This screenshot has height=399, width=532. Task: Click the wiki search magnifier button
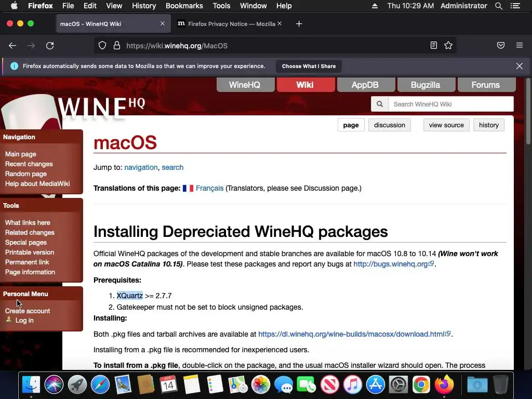click(380, 104)
